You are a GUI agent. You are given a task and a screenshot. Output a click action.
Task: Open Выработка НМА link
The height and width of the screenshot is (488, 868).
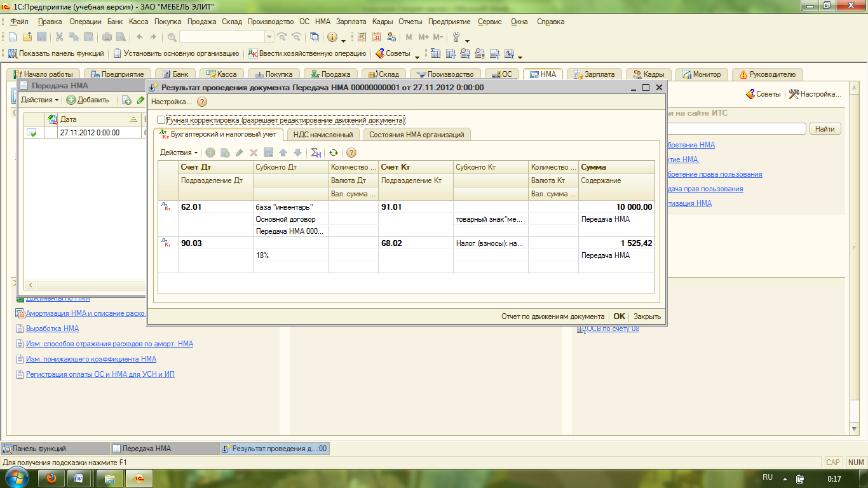(52, 329)
